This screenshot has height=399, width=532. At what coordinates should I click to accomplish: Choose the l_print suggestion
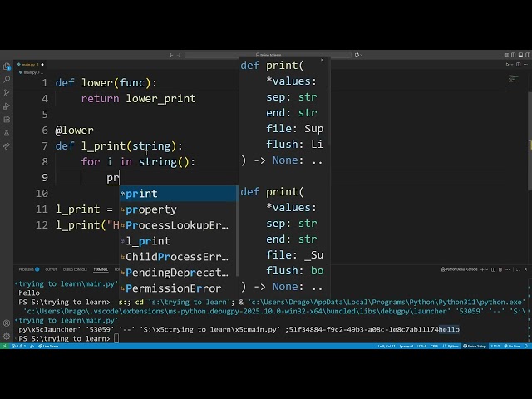[x=178, y=241]
